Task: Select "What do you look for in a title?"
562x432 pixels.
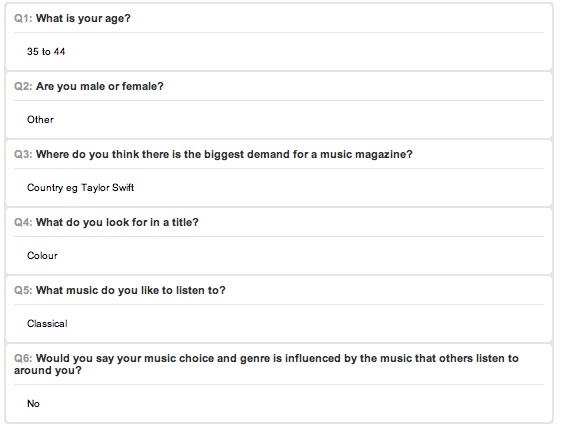Action: point(117,222)
